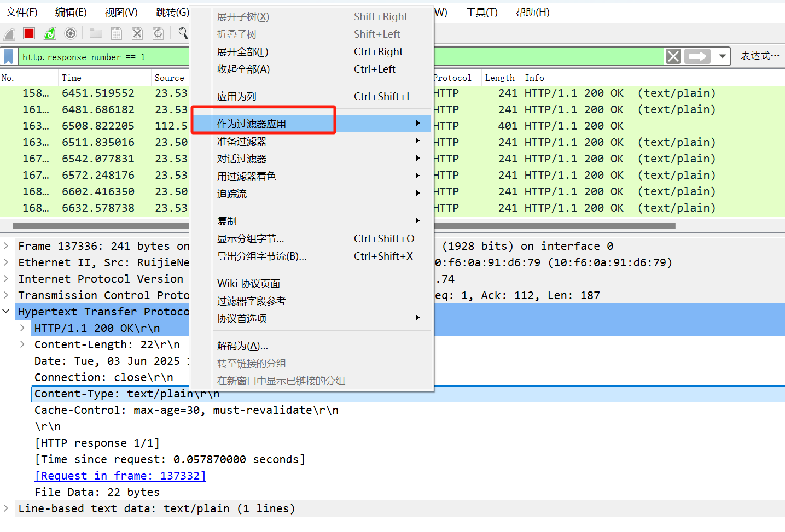The image size is (785, 532).
Task: Restart capture with the green fin icon
Action: pyautogui.click(x=50, y=34)
